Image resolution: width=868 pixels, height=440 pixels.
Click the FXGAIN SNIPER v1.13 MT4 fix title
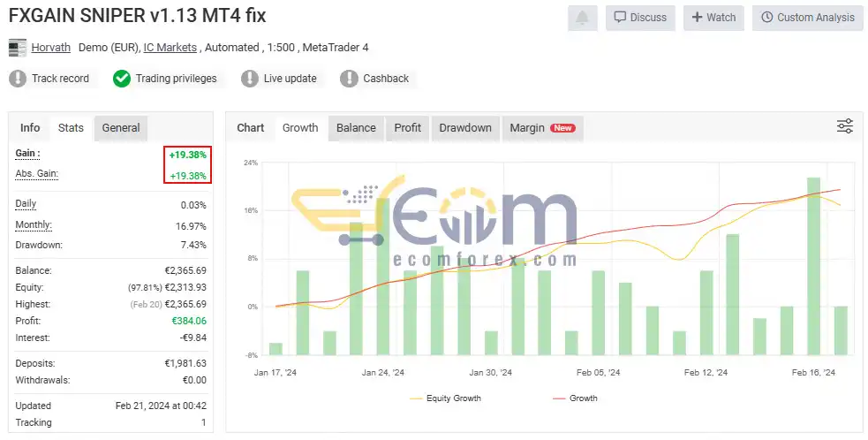(137, 16)
